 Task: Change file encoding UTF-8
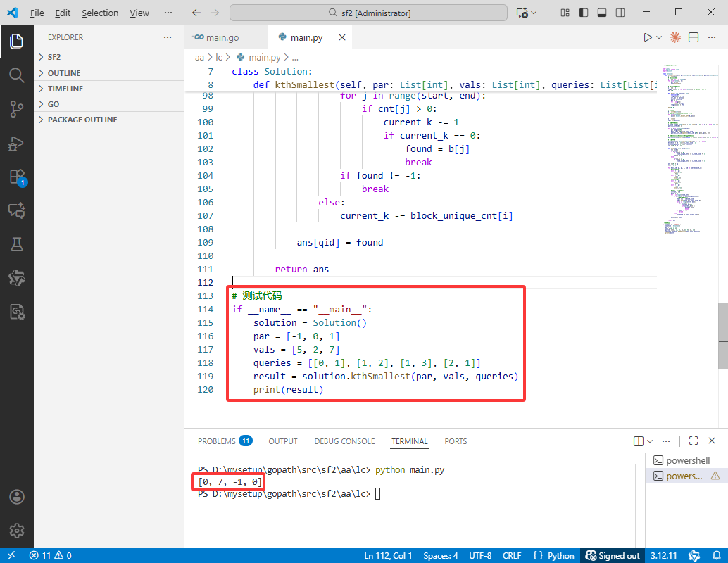(x=480, y=555)
